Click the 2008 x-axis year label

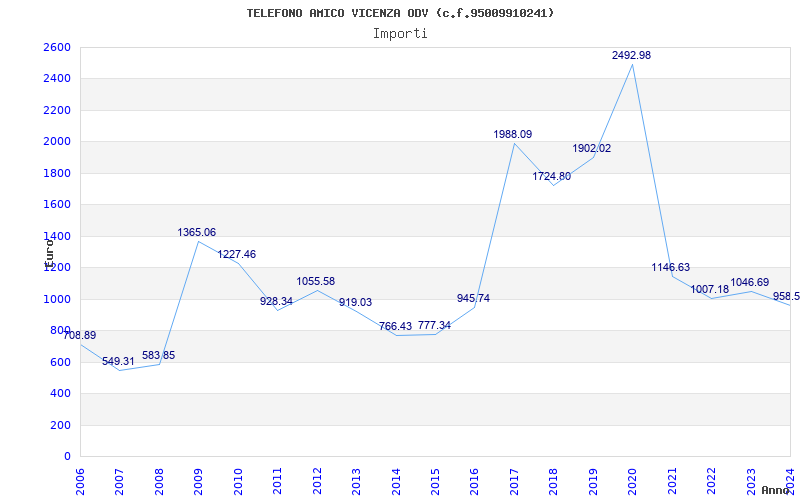pos(159,482)
